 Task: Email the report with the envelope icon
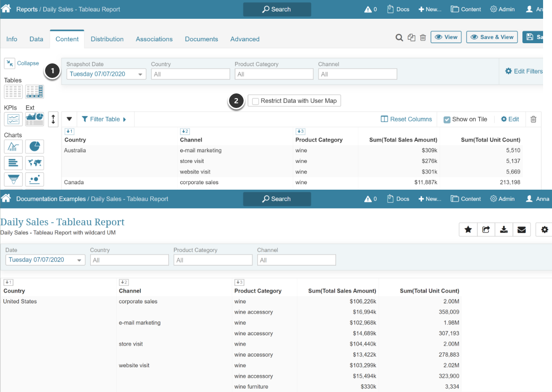point(521,230)
